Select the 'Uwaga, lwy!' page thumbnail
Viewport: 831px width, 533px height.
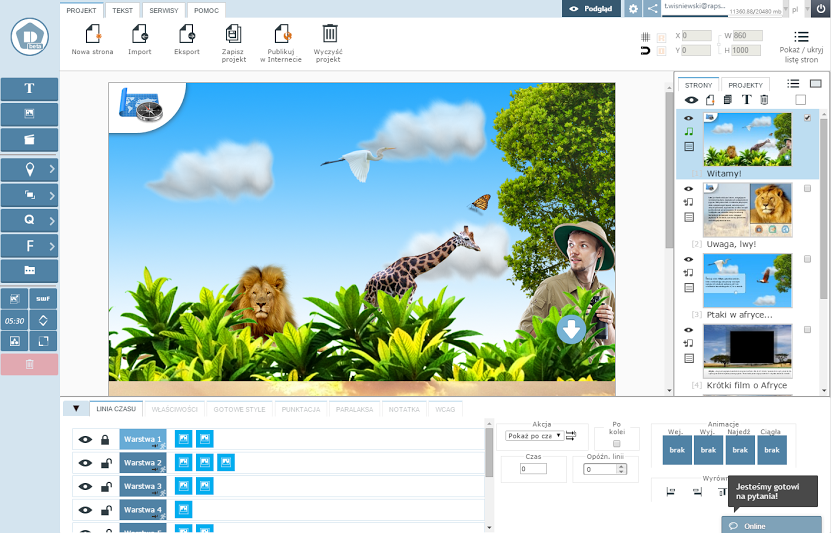click(747, 209)
